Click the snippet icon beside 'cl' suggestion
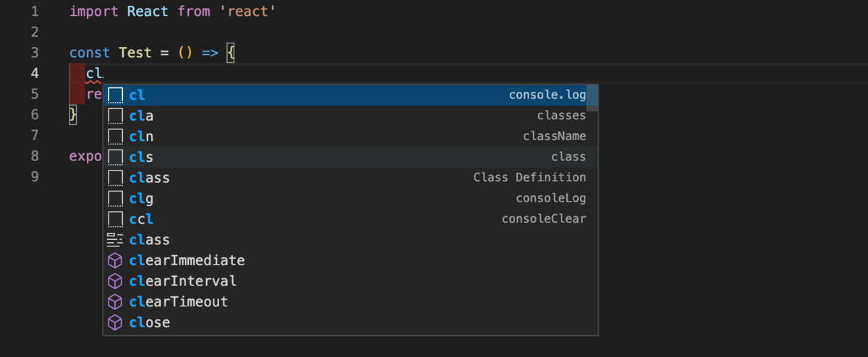868x357 pixels. click(115, 95)
